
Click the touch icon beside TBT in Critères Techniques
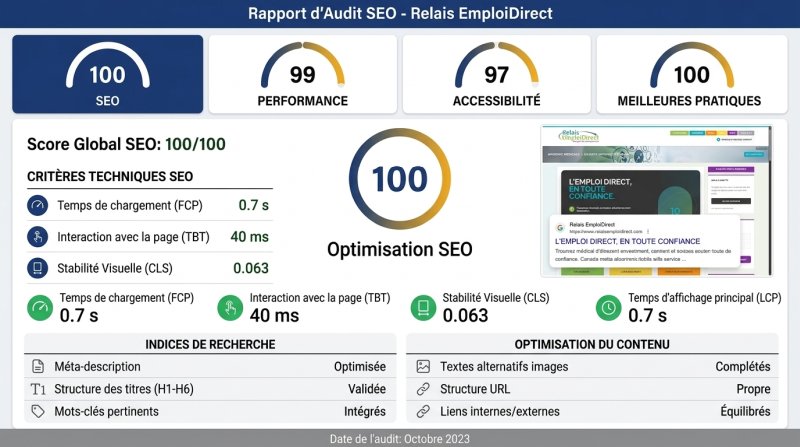[x=38, y=237]
